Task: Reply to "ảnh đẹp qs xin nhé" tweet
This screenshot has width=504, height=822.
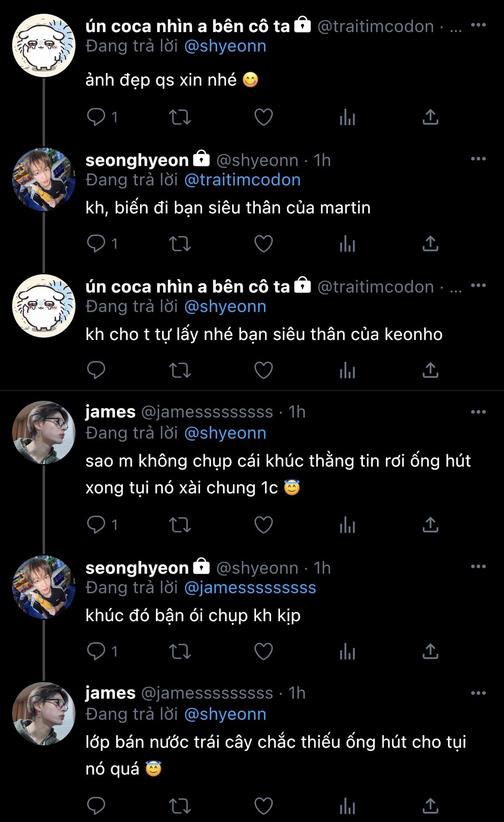Action: 96,117
